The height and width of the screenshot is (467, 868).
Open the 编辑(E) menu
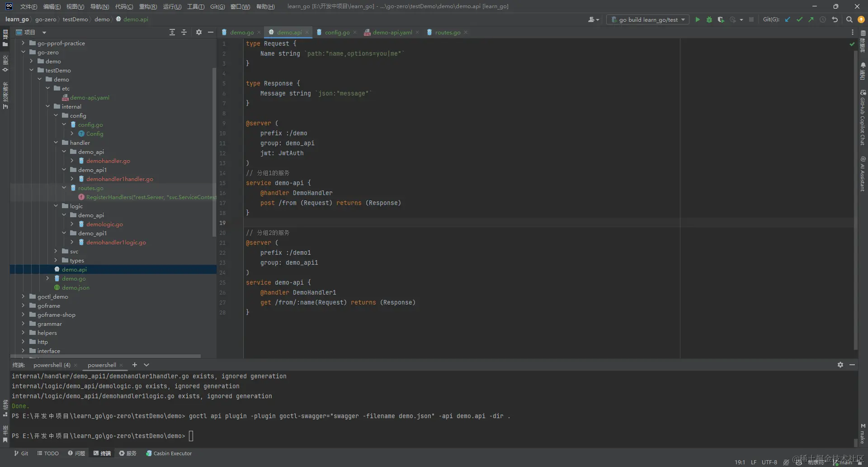(x=52, y=6)
